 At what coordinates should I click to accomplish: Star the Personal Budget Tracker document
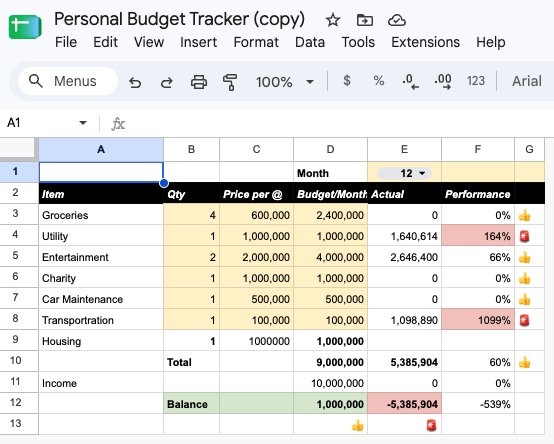(x=332, y=20)
